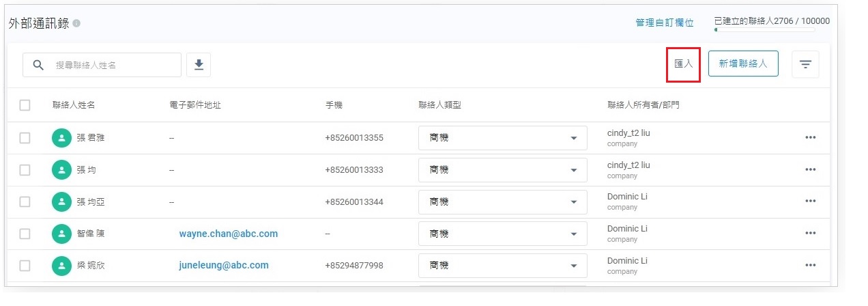Click avatar icon of 智偉 陳
The height and width of the screenshot is (306, 868).
(x=61, y=234)
